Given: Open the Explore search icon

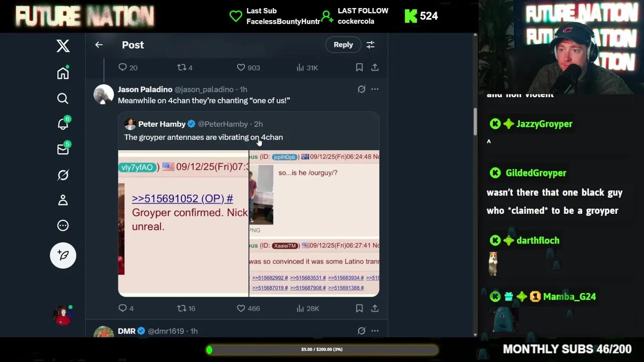Looking at the screenshot, I should pyautogui.click(x=63, y=99).
